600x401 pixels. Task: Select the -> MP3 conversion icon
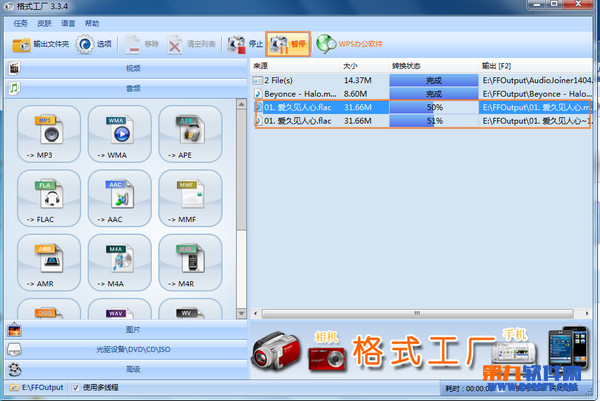[49, 134]
